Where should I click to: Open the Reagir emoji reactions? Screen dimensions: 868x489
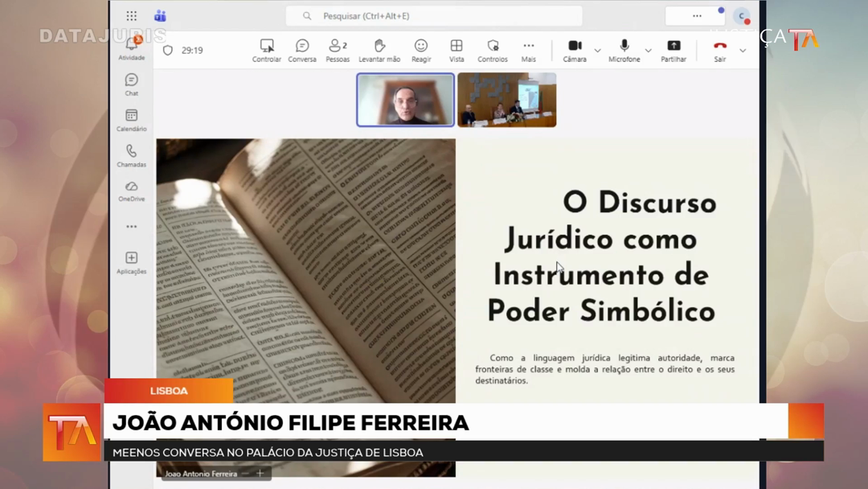tap(421, 47)
